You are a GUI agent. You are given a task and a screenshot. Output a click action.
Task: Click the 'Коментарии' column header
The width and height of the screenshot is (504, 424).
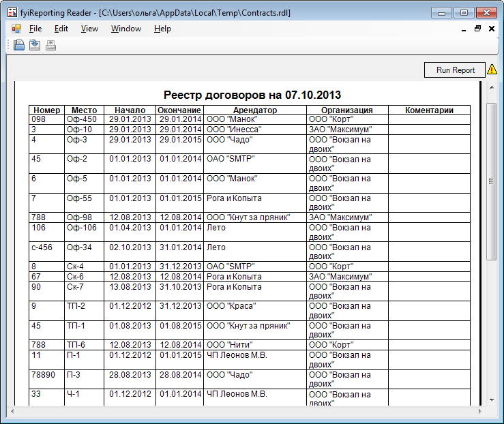429,110
